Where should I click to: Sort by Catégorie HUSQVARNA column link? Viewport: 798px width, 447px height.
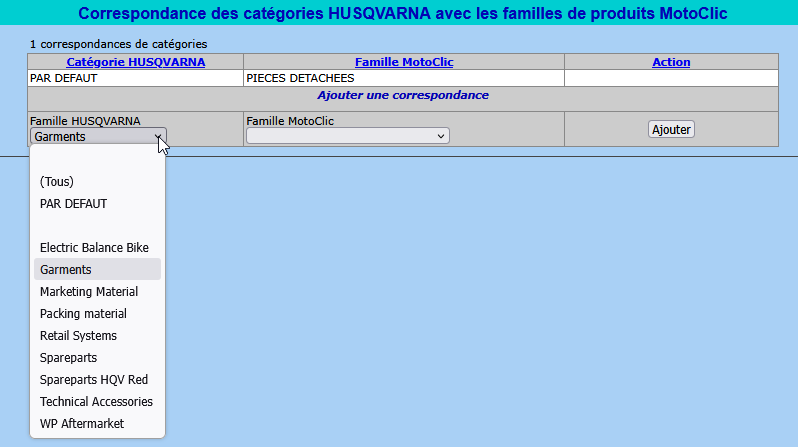(135, 62)
